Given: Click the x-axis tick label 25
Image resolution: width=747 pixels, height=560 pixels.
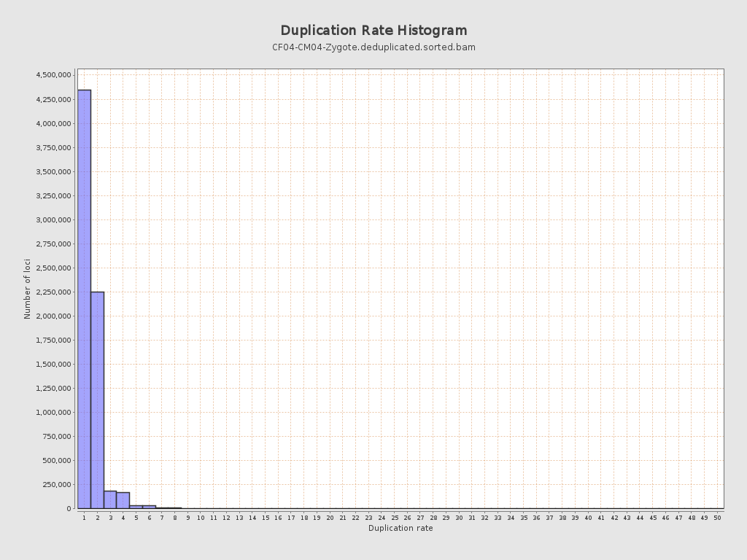Looking at the screenshot, I should 395,518.
